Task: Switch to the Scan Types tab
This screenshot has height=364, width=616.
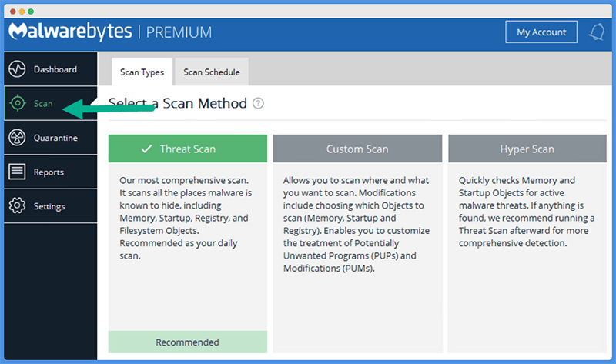Action: coord(142,72)
